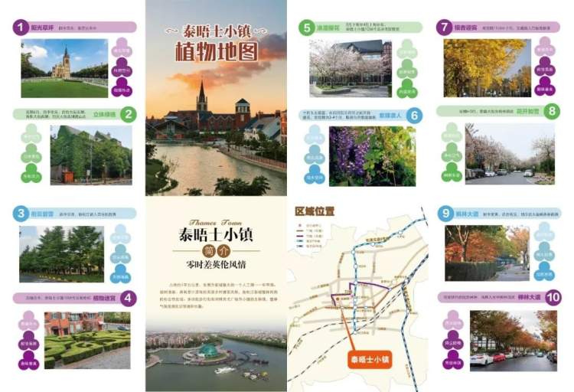Screen dimensions: 574x392
Task: Select the middle green clover icon in section 2
Action: (31, 153)
